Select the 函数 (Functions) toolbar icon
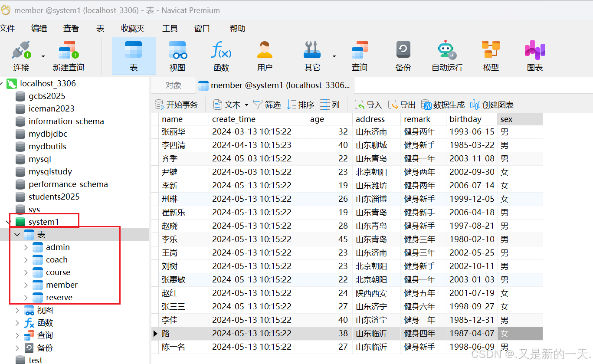 221,56
